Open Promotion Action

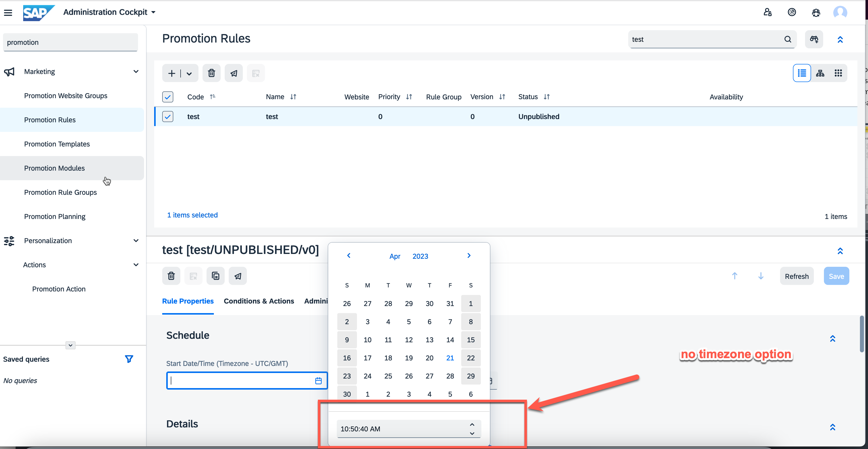(59, 289)
